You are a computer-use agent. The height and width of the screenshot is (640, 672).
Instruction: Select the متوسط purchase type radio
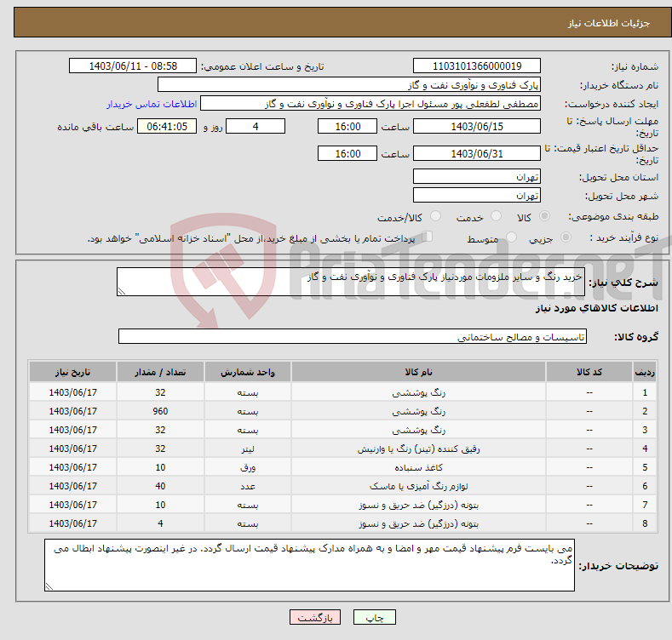coord(511,237)
